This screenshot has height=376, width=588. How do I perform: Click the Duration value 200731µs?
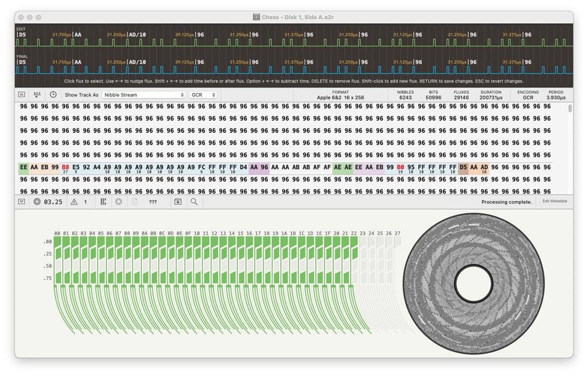pyautogui.click(x=491, y=98)
